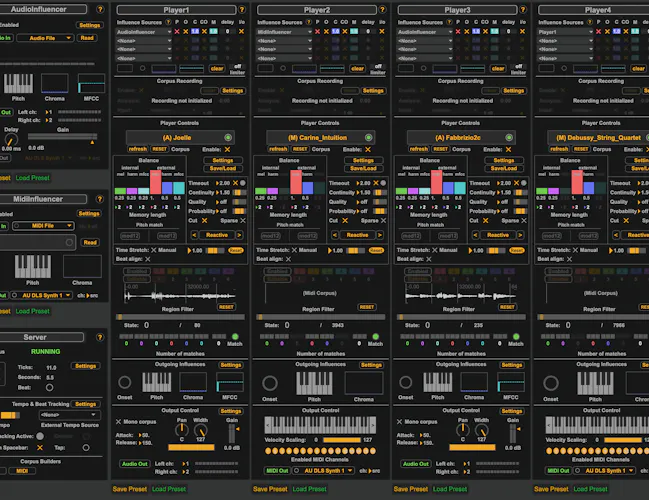Open the AudioInfluencer help question mark

(100, 9)
